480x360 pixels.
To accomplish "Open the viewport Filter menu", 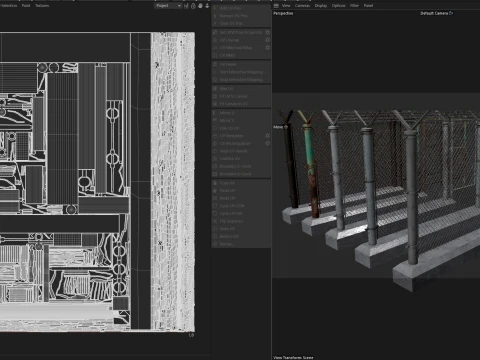I will tap(354, 6).
